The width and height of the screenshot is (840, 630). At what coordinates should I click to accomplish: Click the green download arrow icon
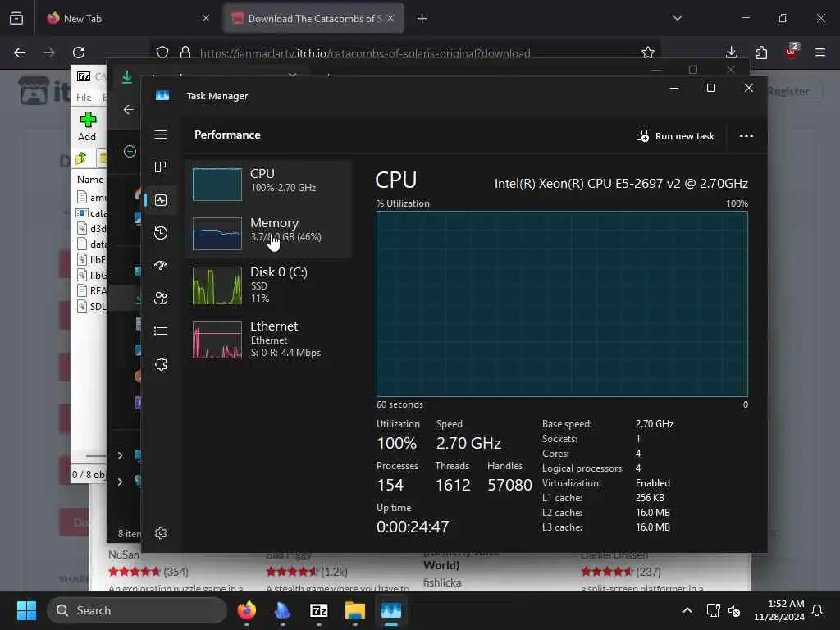click(127, 77)
